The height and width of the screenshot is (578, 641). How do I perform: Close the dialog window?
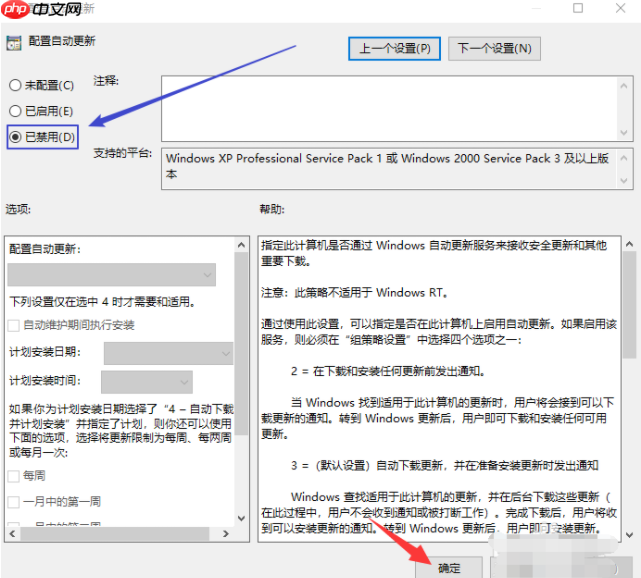point(621,8)
